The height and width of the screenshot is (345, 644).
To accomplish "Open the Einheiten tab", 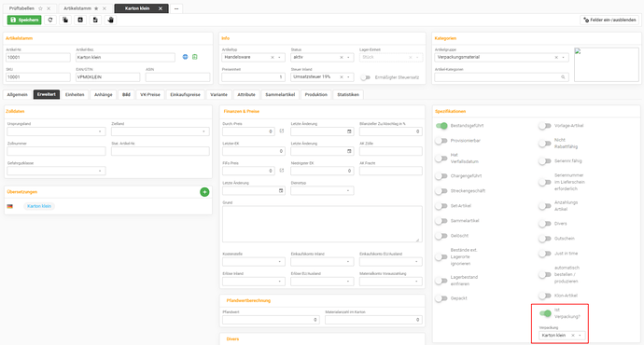I will pos(75,95).
